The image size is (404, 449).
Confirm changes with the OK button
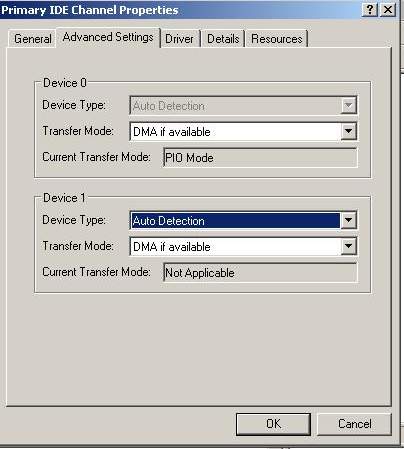273,424
